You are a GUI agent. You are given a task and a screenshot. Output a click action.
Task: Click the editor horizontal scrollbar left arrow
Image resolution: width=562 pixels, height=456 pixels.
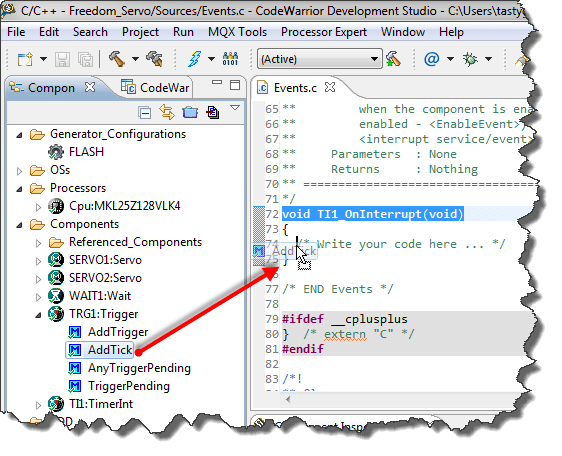(x=288, y=399)
